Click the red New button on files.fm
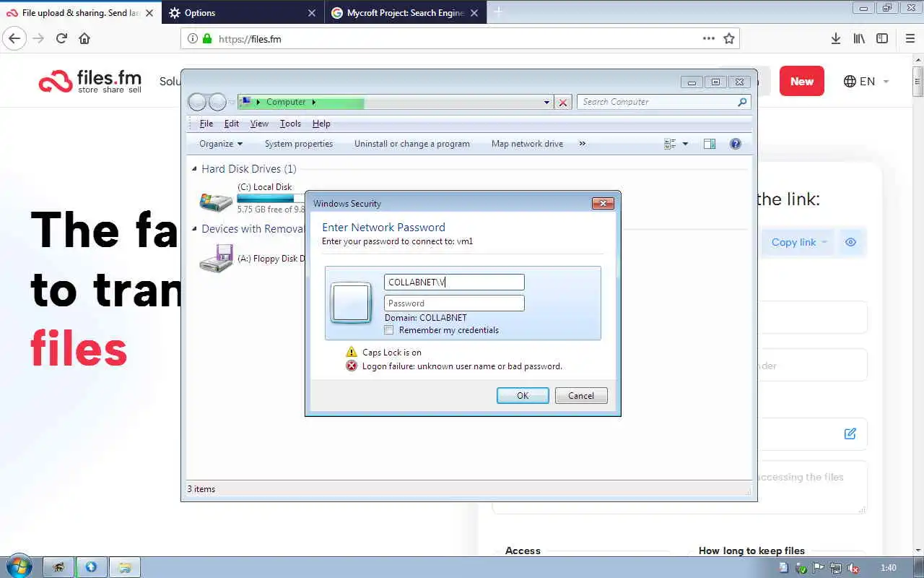Viewport: 924px width, 578px height. (x=801, y=81)
